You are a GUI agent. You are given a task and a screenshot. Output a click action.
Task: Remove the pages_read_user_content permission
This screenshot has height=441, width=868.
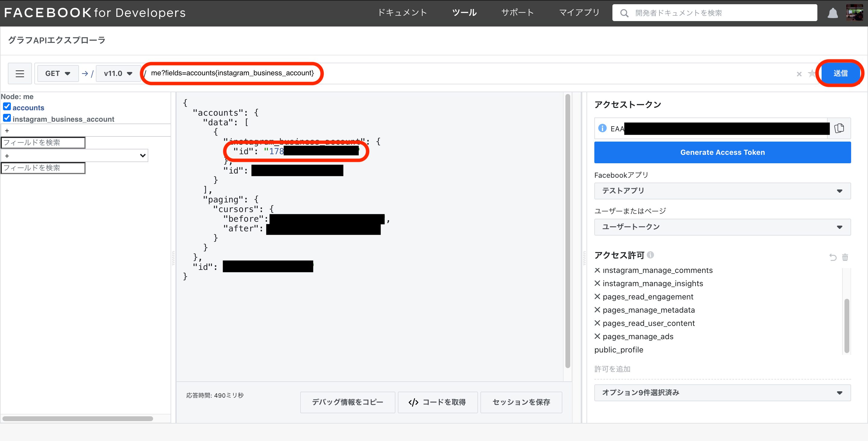(597, 323)
